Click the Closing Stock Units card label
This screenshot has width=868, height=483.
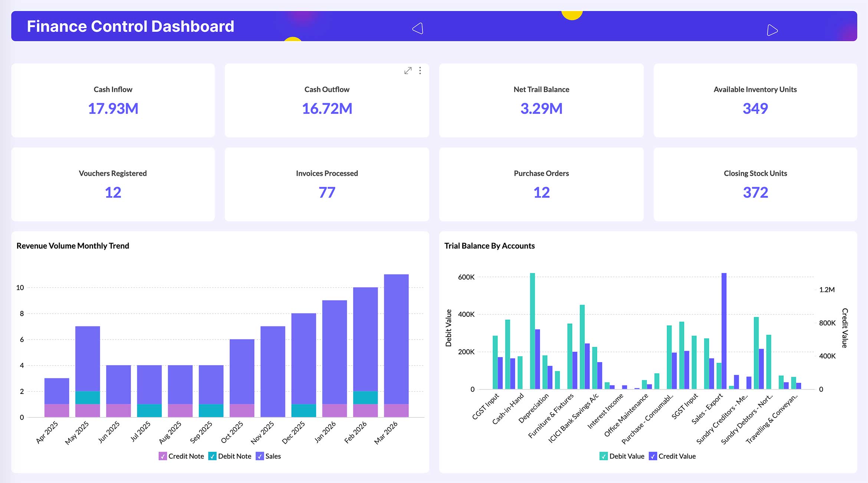click(x=755, y=173)
